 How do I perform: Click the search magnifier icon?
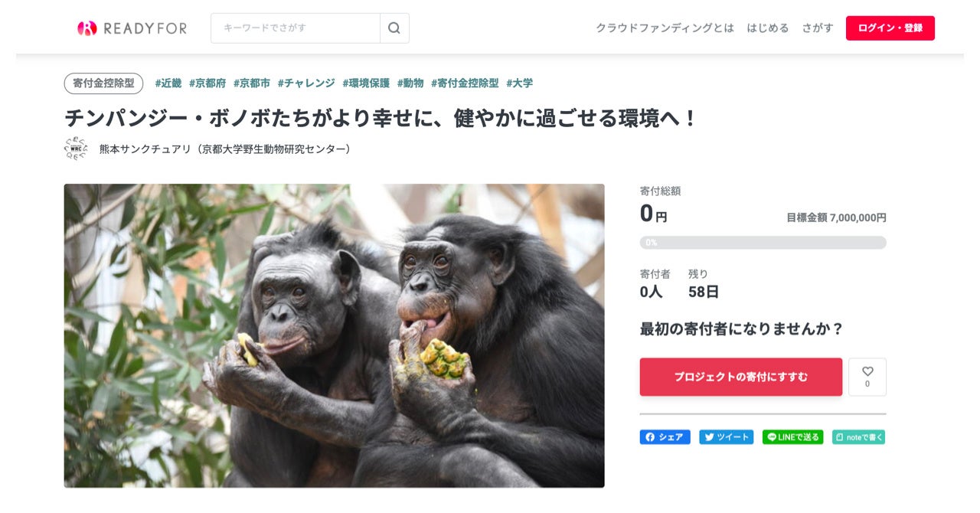coord(394,28)
